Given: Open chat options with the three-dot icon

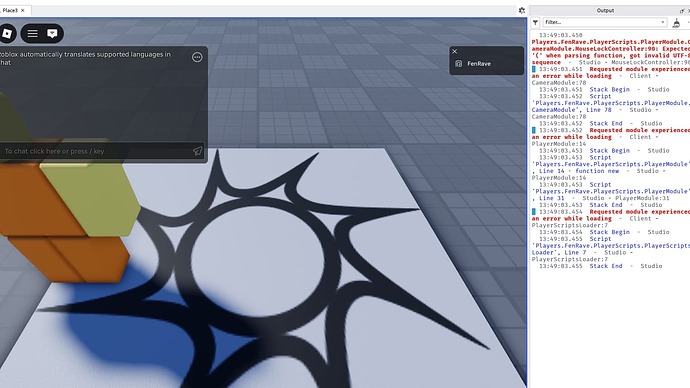Looking at the screenshot, I should 197,57.
